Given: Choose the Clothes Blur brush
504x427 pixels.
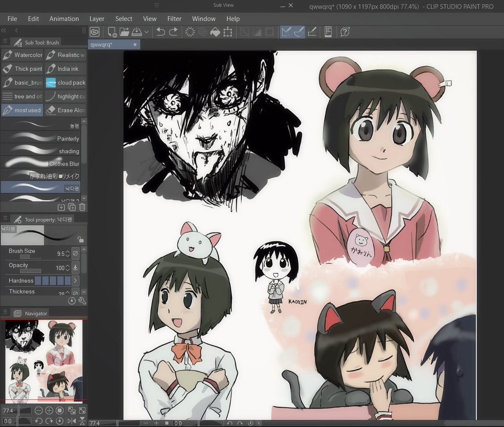Looking at the screenshot, I should click(41, 163).
